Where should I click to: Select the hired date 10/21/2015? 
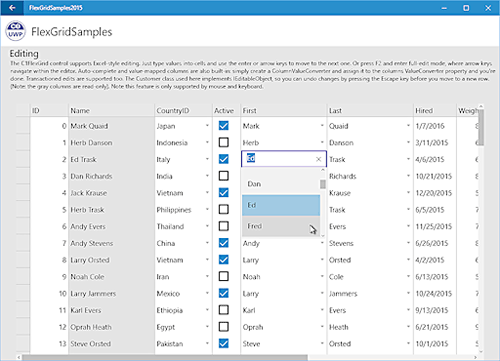(434, 176)
